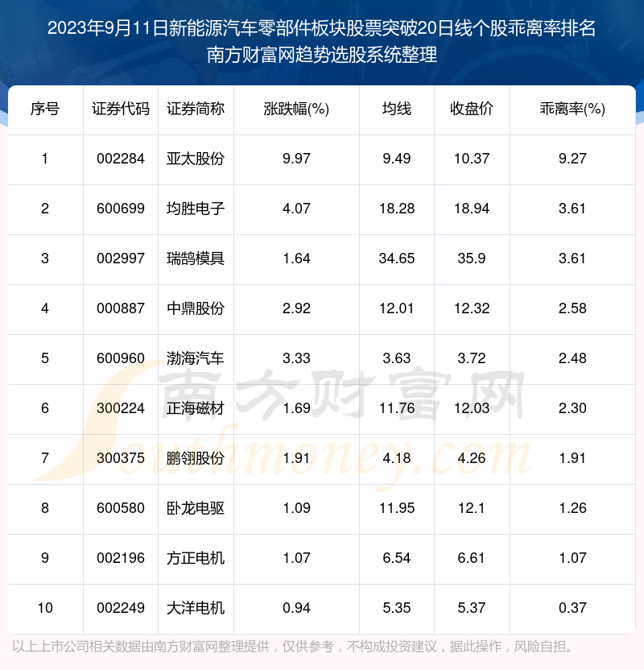Click 亚太股份 deviation rate 9.27

click(x=572, y=159)
